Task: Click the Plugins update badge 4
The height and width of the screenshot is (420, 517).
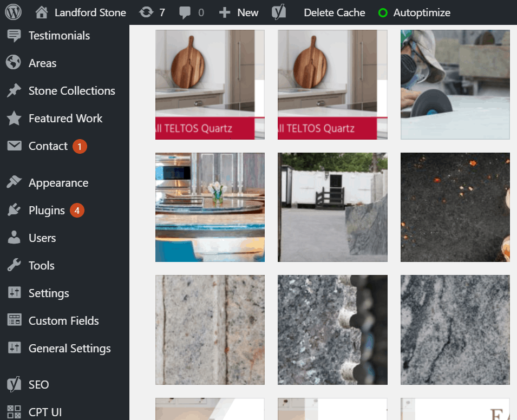Action: point(77,211)
